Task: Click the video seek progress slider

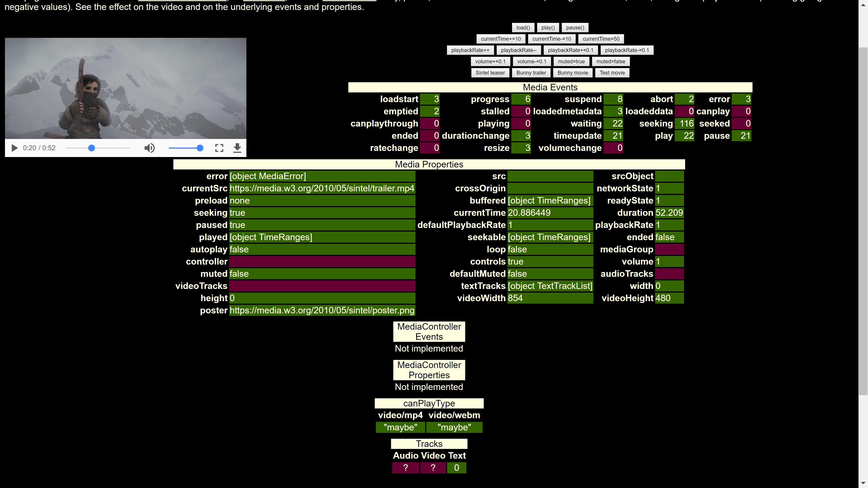Action: [x=98, y=148]
